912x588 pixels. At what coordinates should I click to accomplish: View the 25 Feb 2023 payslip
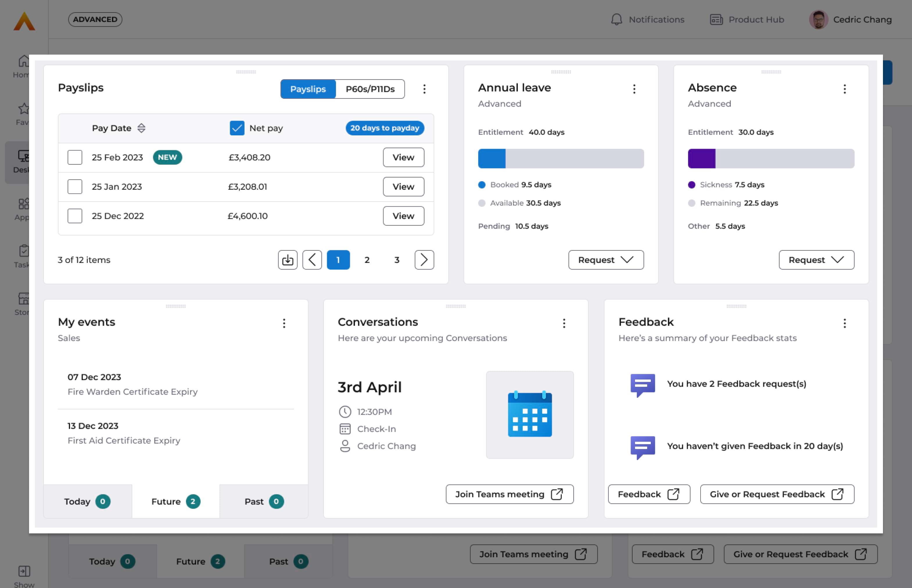click(403, 157)
